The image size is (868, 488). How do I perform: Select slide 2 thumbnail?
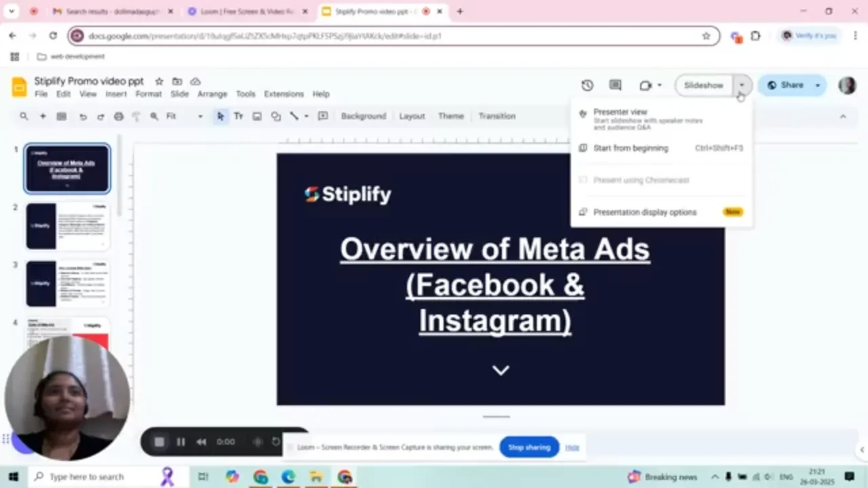coord(67,226)
